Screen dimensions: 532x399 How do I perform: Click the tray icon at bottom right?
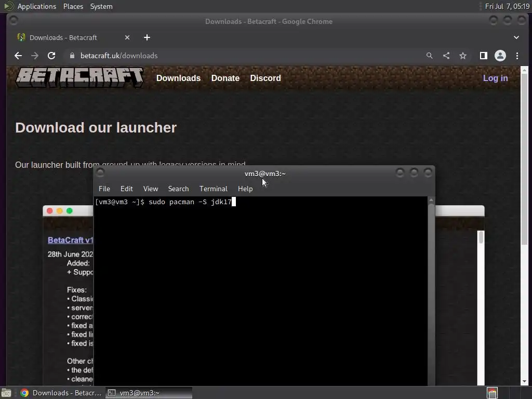pyautogui.click(x=492, y=393)
